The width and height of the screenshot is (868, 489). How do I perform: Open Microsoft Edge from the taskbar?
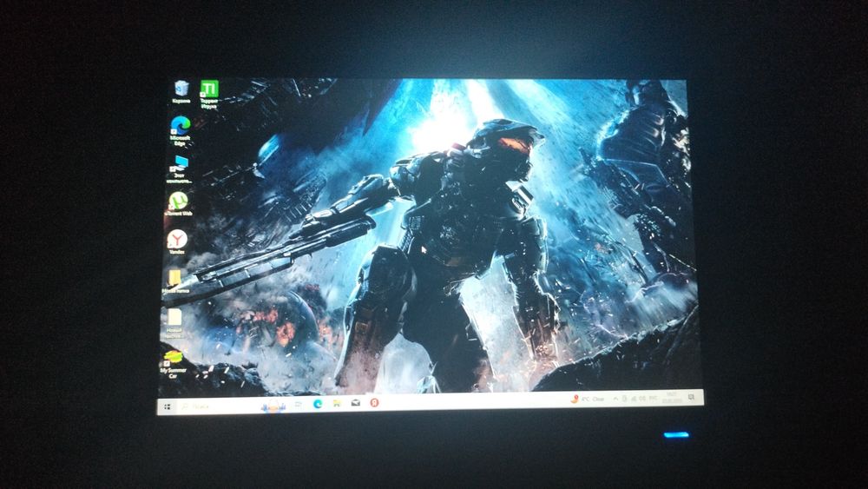pos(318,404)
